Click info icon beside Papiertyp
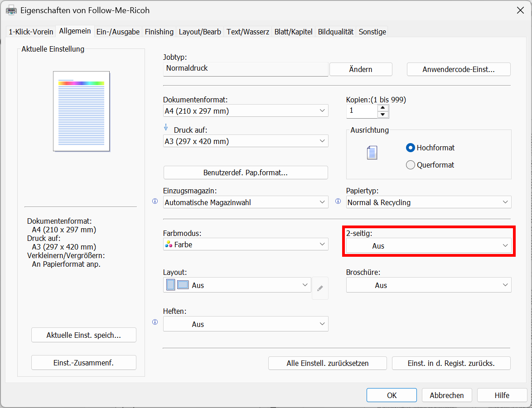The image size is (532, 408). [338, 202]
